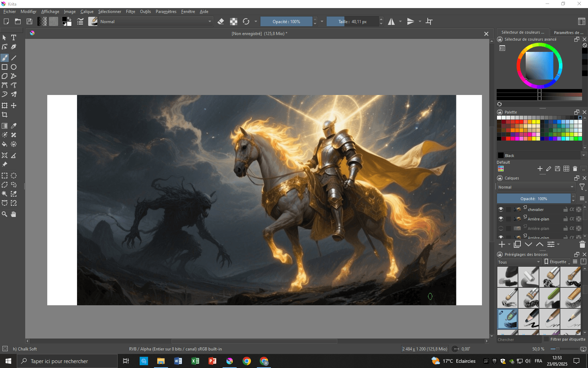This screenshot has height=368, width=588.
Task: Add a new paint layer
Action: pos(502,244)
